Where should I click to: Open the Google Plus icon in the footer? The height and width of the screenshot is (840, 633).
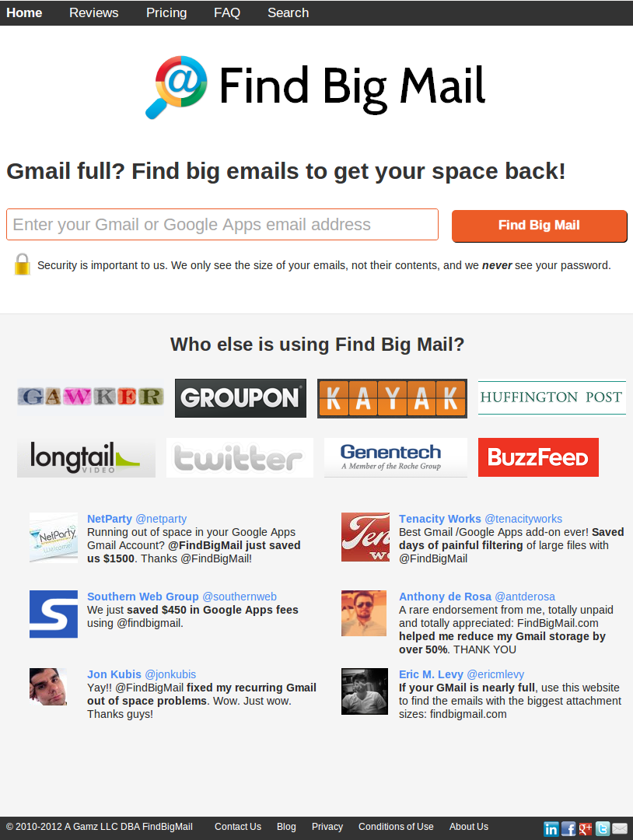click(x=586, y=829)
